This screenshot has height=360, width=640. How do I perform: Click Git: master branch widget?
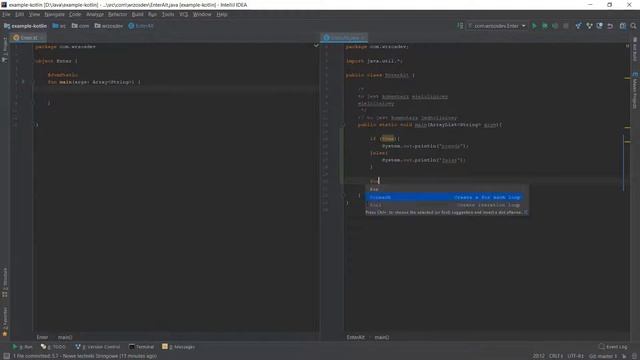(x=603, y=356)
